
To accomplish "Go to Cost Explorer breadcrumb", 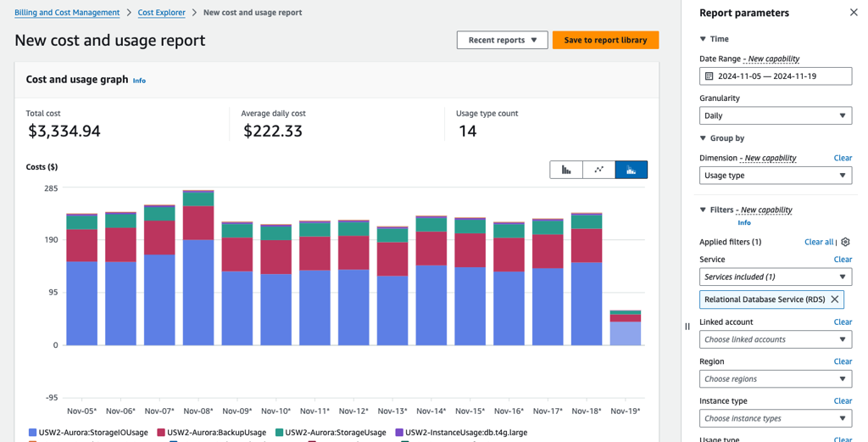I will pos(162,12).
